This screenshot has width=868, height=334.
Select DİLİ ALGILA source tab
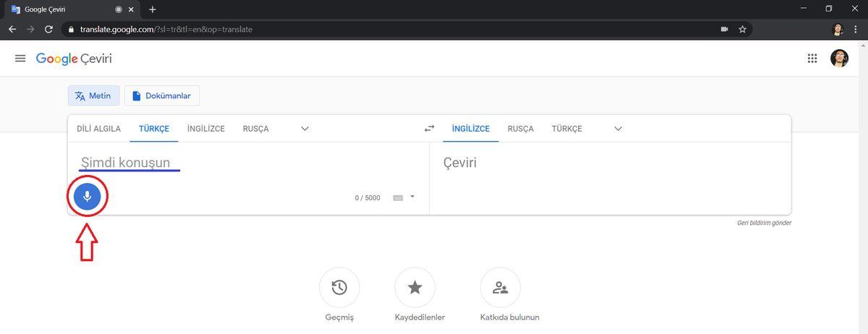[x=98, y=129]
